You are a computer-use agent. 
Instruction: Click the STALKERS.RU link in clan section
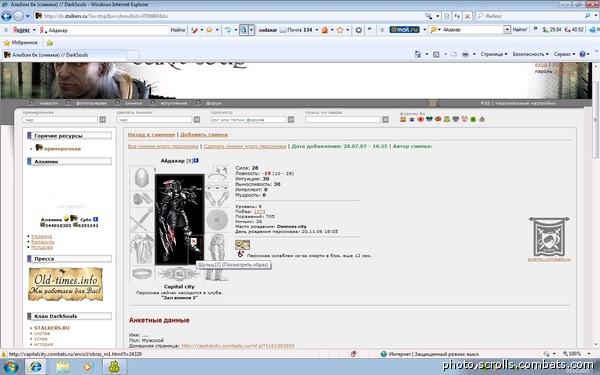click(52, 328)
